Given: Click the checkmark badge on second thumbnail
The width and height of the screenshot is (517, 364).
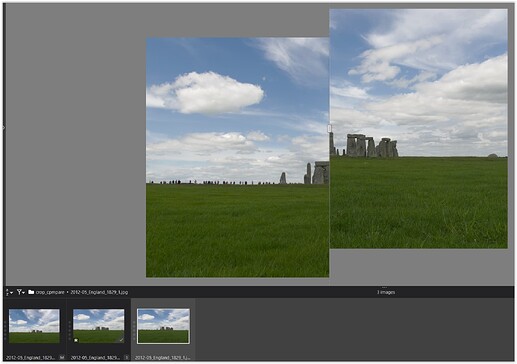Looking at the screenshot, I should 121,340.
